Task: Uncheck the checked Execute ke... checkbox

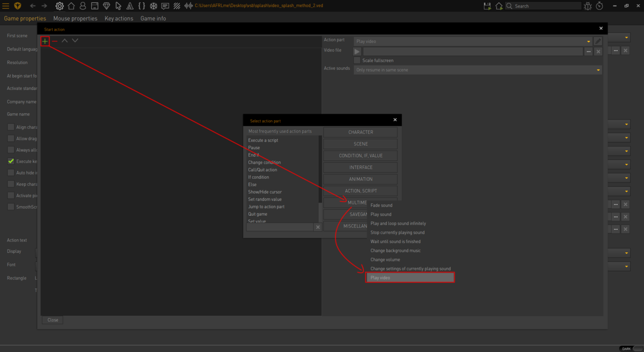Action: pyautogui.click(x=11, y=161)
